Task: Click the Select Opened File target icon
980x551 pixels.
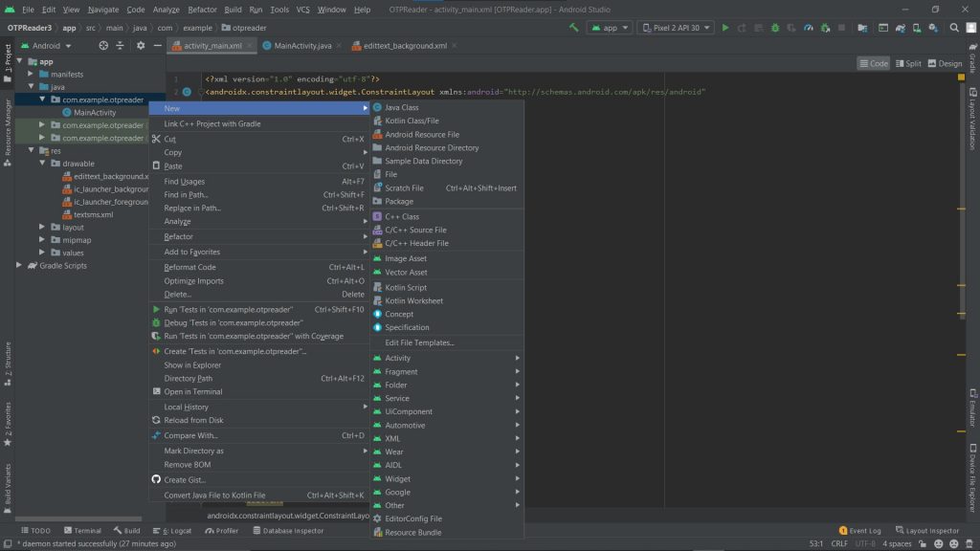Action: (103, 46)
